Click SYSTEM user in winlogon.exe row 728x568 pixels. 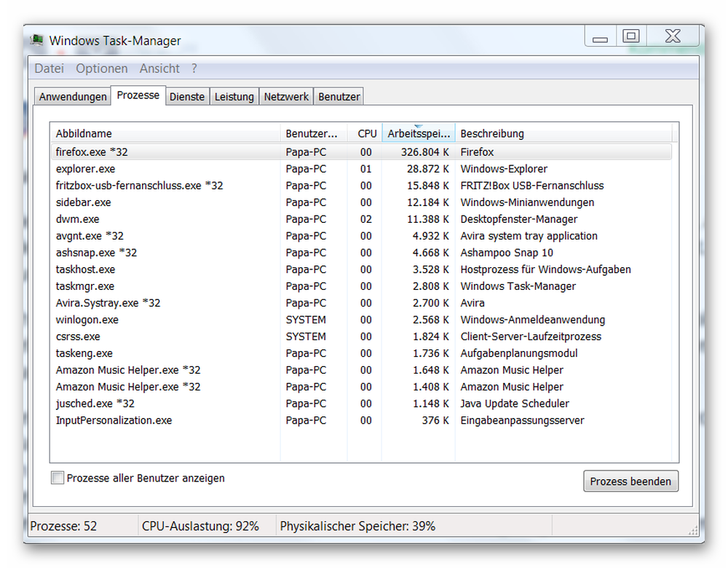point(306,320)
